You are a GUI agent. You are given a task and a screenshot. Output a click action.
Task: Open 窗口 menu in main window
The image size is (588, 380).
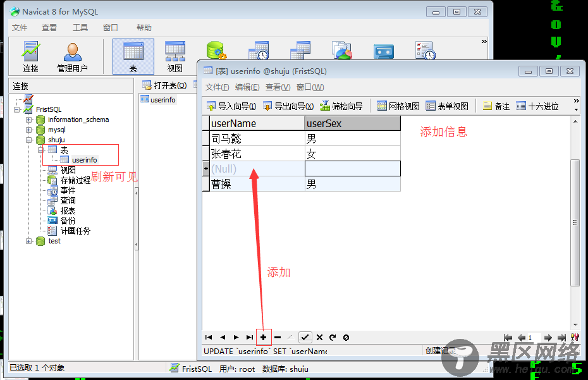(x=111, y=28)
